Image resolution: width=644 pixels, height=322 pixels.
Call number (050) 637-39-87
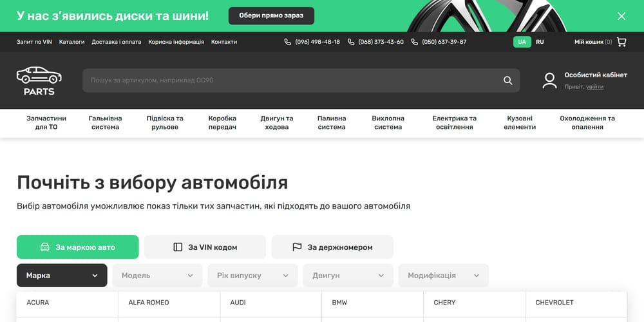pos(444,42)
